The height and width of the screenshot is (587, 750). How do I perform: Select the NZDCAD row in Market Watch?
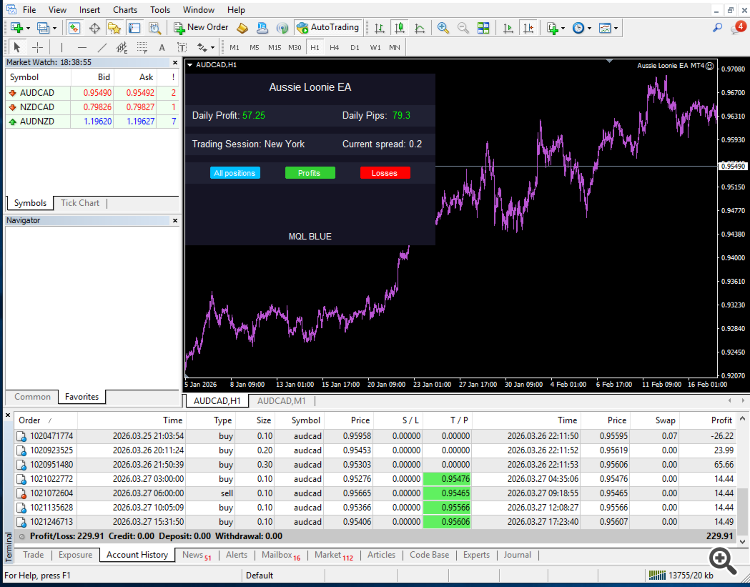click(x=92, y=107)
